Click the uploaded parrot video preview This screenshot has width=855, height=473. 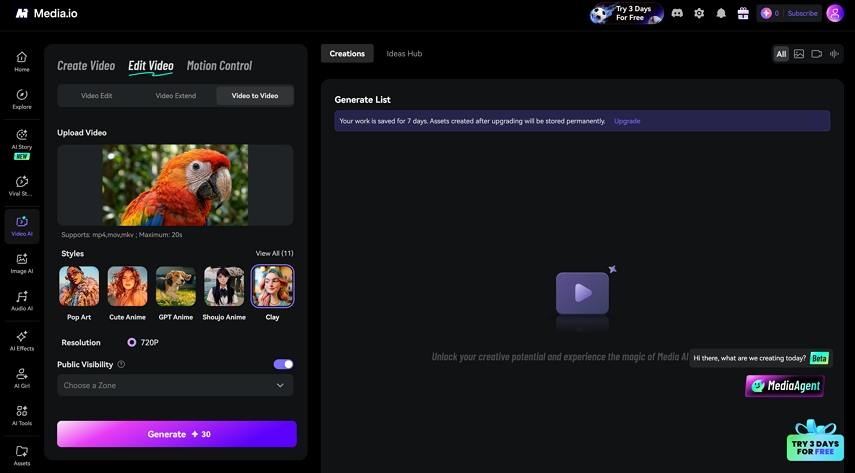[x=175, y=185]
